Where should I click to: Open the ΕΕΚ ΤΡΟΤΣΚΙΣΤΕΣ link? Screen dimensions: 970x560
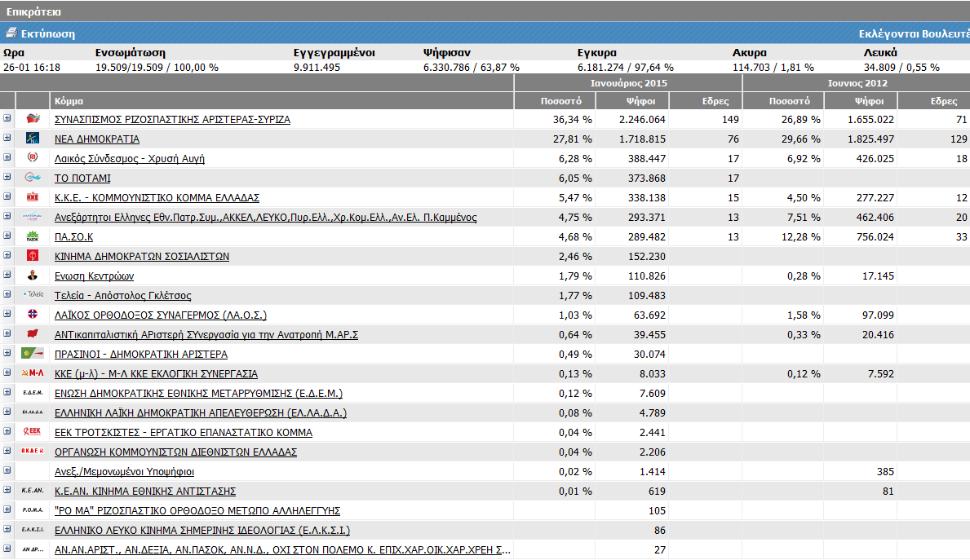[x=183, y=432]
